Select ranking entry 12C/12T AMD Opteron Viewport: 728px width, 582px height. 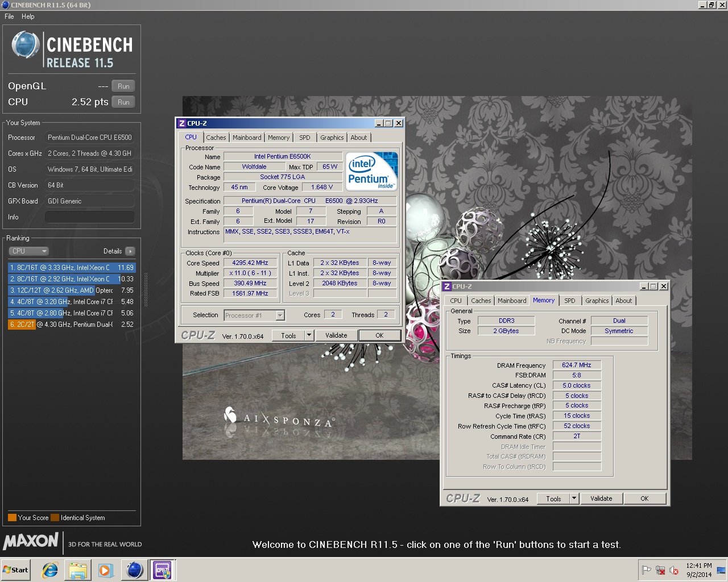click(72, 290)
